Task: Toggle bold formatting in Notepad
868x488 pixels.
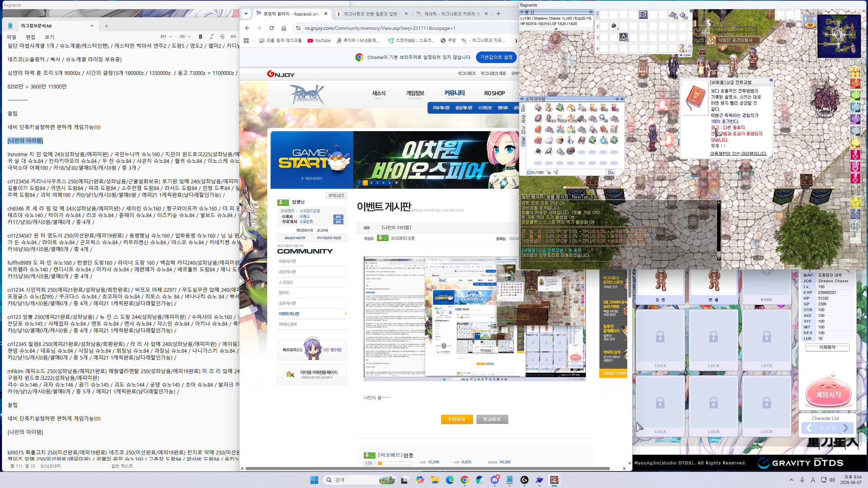Action: point(200,37)
